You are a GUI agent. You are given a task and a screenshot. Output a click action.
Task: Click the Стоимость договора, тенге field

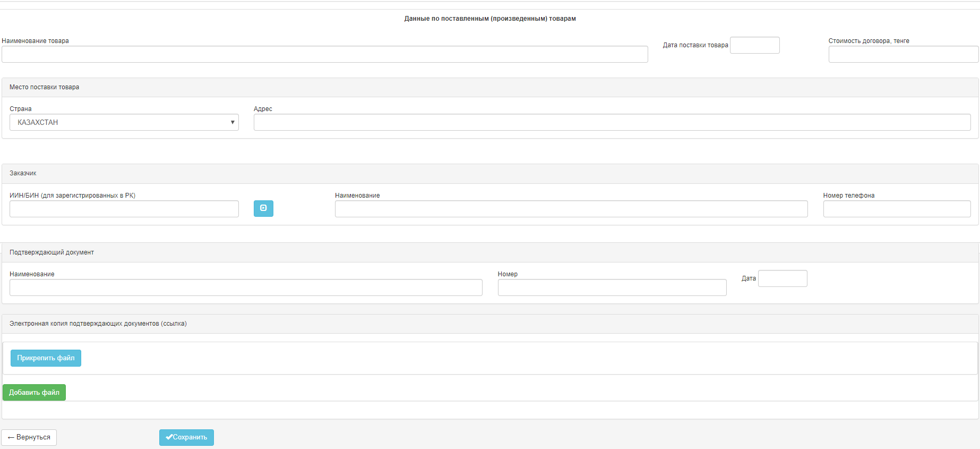point(904,54)
